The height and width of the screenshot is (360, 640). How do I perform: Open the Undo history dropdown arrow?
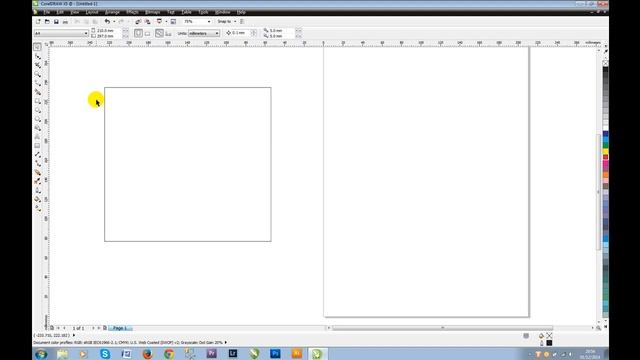coord(114,22)
